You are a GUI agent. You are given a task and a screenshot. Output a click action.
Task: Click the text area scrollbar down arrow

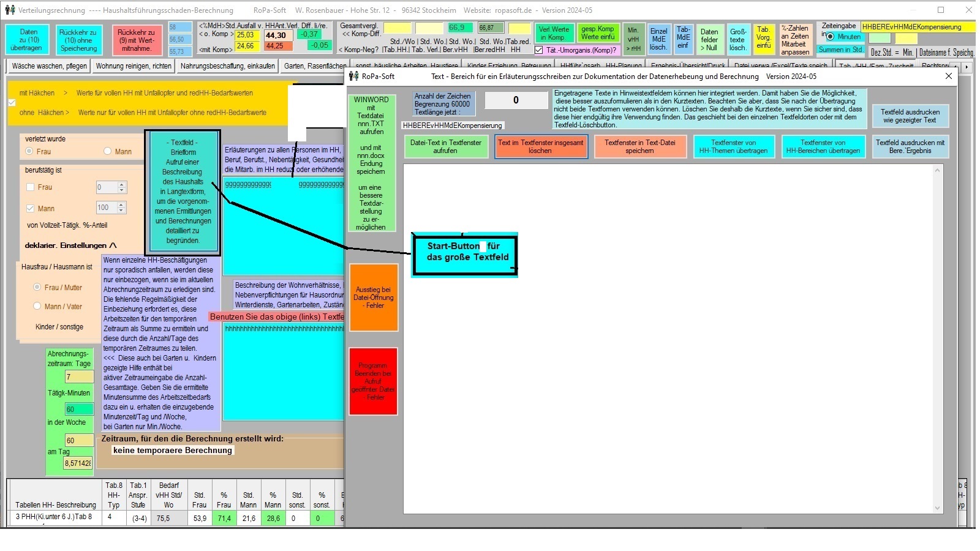(x=937, y=508)
